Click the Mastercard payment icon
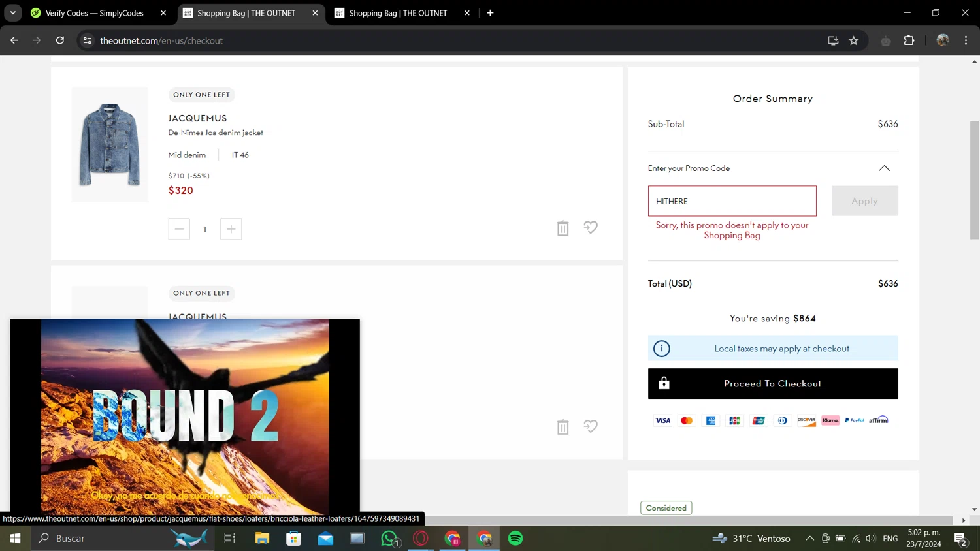This screenshot has width=980, height=551. click(x=687, y=420)
